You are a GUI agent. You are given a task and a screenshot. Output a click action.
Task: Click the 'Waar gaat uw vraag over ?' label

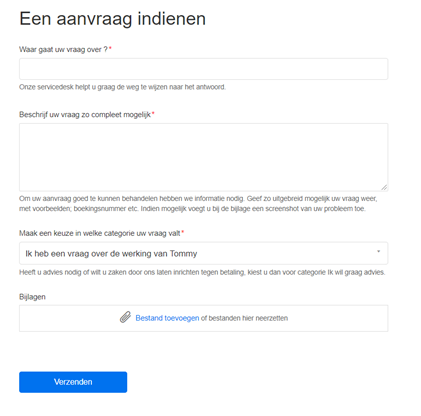63,49
